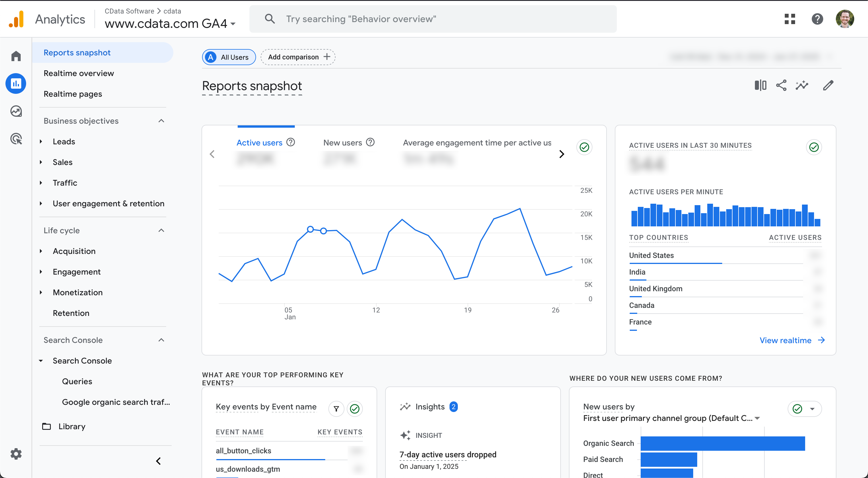Open Analytics help
This screenshot has height=478, width=868.
click(x=817, y=19)
